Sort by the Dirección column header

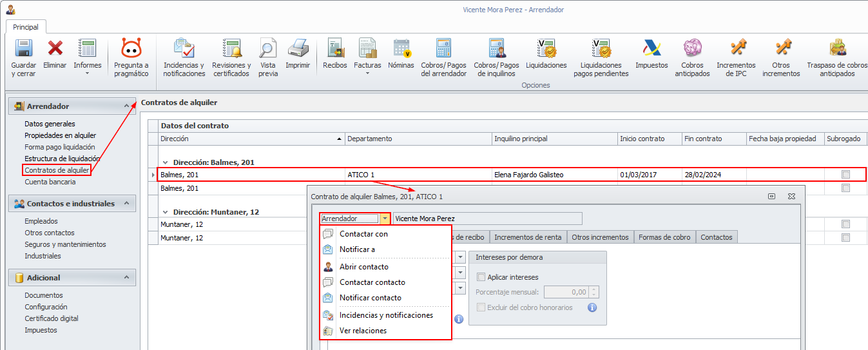point(251,139)
